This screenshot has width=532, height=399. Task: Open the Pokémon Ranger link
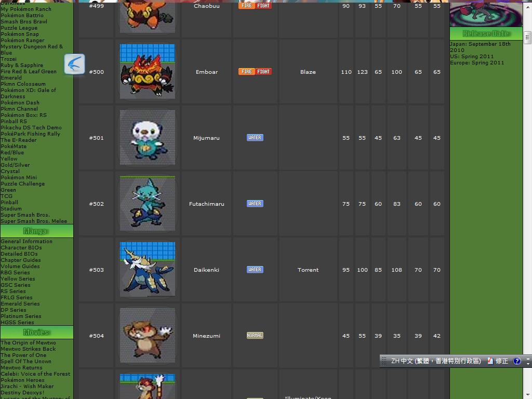(x=22, y=41)
